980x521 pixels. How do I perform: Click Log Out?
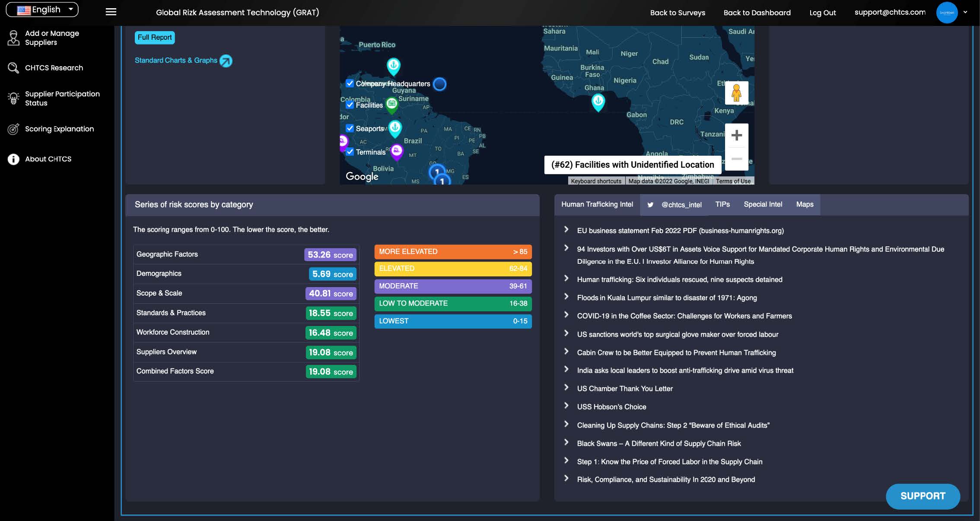click(x=822, y=13)
